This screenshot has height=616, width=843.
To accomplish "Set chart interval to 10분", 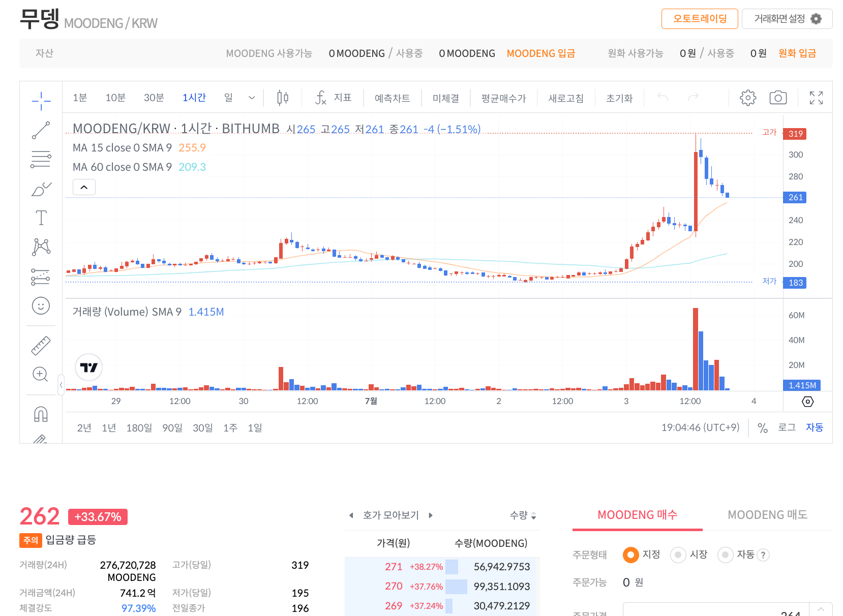I will (115, 98).
